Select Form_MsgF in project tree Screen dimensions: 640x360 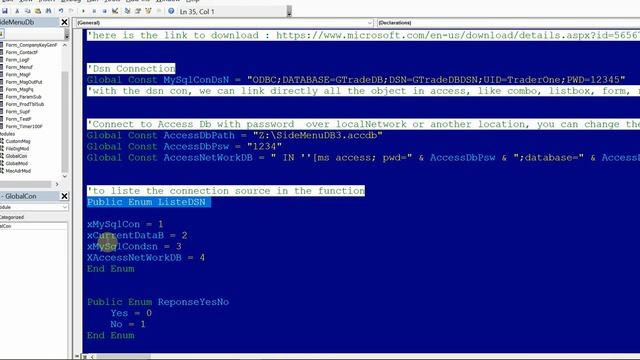tap(18, 75)
